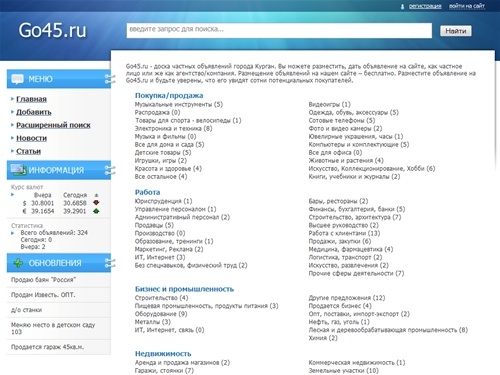Screen dimensions: 500x375
Task: Open Продается бизнес (4) category
Action: click(x=340, y=306)
